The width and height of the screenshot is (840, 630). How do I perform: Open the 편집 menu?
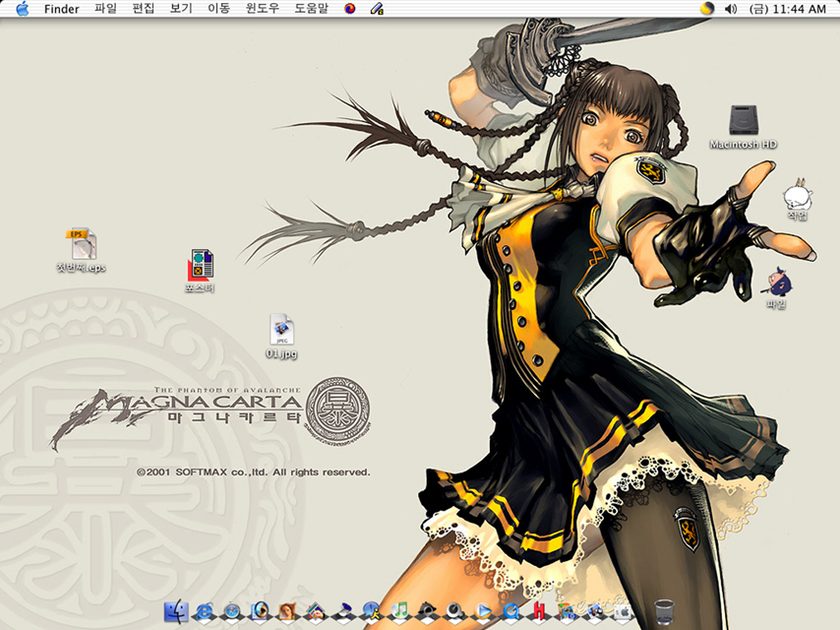144,9
